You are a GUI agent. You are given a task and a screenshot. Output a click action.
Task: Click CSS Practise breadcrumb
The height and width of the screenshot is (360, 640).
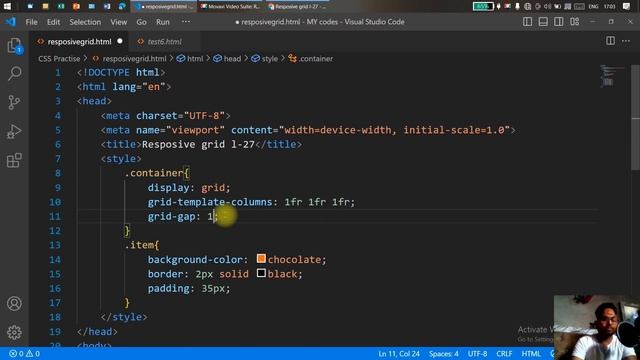point(59,59)
